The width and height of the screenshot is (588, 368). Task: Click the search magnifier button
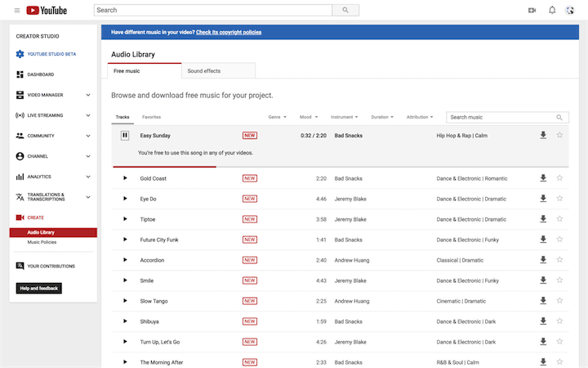coord(345,10)
